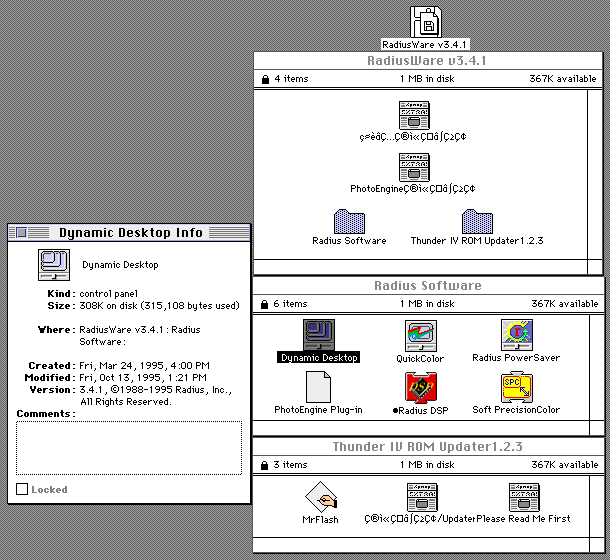
Task: Click the Dynamic Desktop Info title bar
Action: tap(129, 233)
